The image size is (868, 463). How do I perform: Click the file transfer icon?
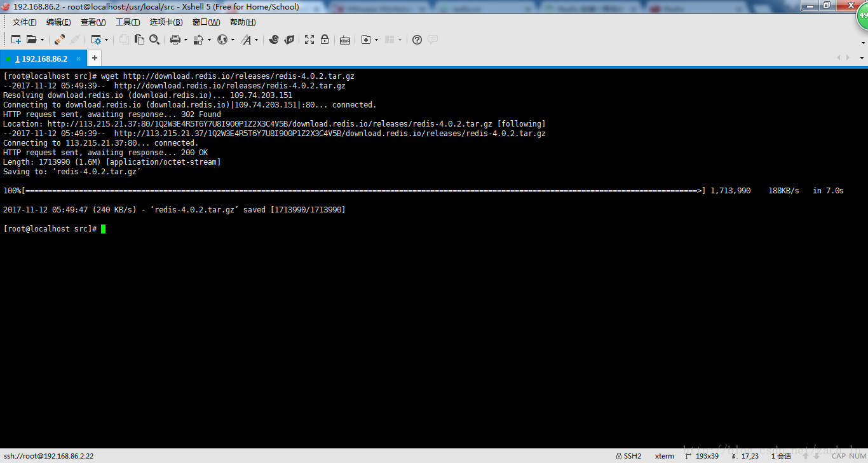click(198, 39)
